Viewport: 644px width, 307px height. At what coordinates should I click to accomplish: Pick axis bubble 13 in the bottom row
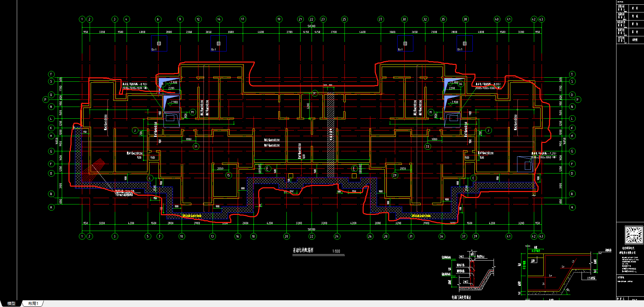click(x=213, y=236)
